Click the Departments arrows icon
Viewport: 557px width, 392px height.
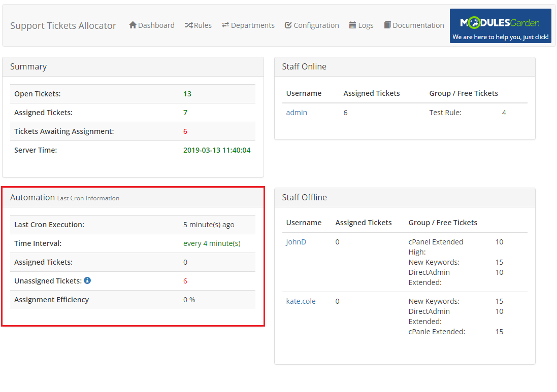click(x=225, y=25)
